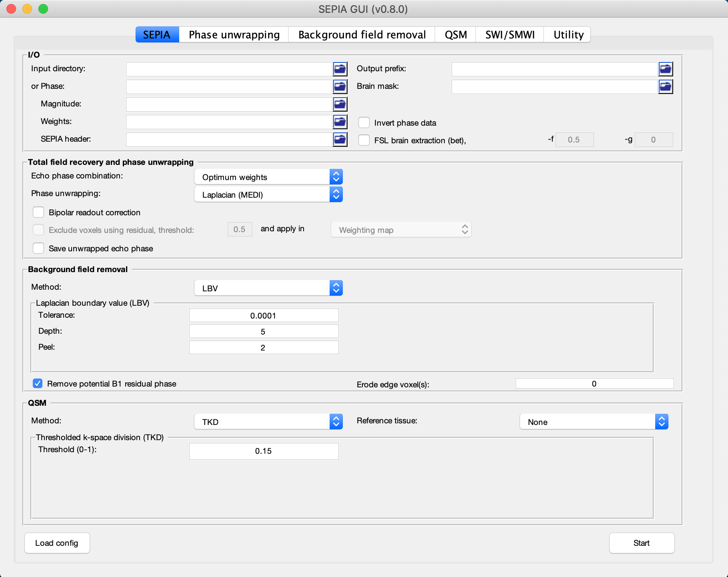Image resolution: width=728 pixels, height=577 pixels.
Task: Open QSM Method dropdown showing TKD
Action: [268, 422]
